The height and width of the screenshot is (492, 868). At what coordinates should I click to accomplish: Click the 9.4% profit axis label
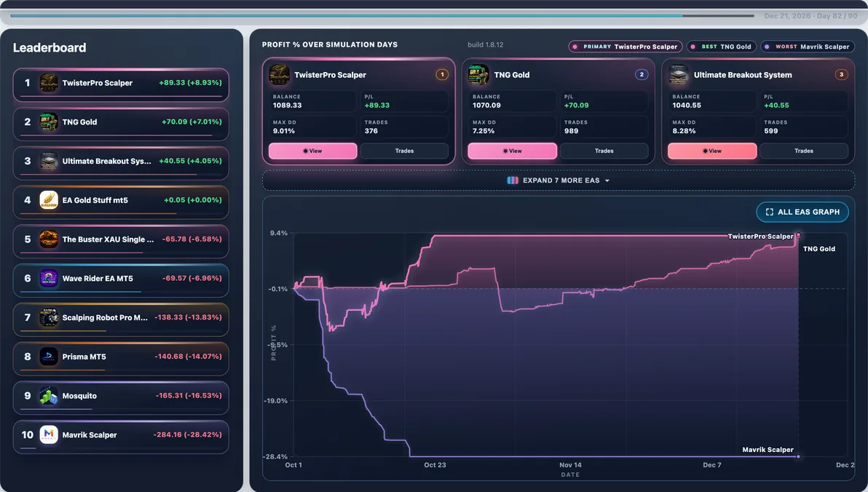278,233
